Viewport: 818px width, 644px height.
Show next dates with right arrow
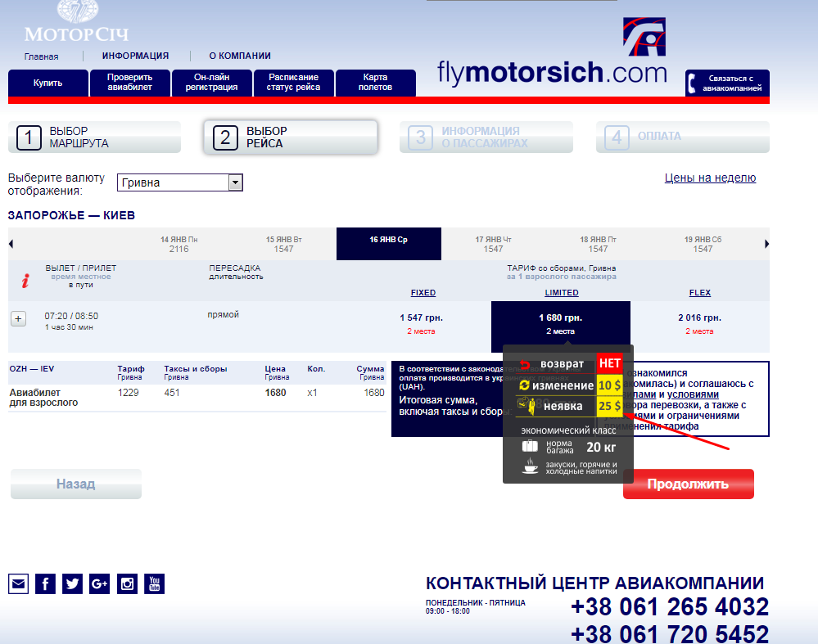point(766,244)
